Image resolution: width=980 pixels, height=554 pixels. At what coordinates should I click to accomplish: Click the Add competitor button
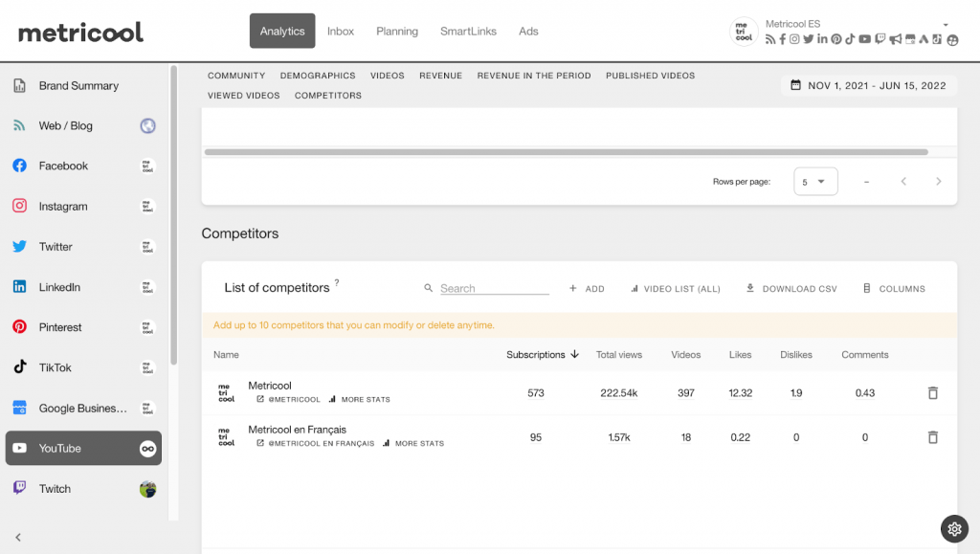(x=587, y=289)
